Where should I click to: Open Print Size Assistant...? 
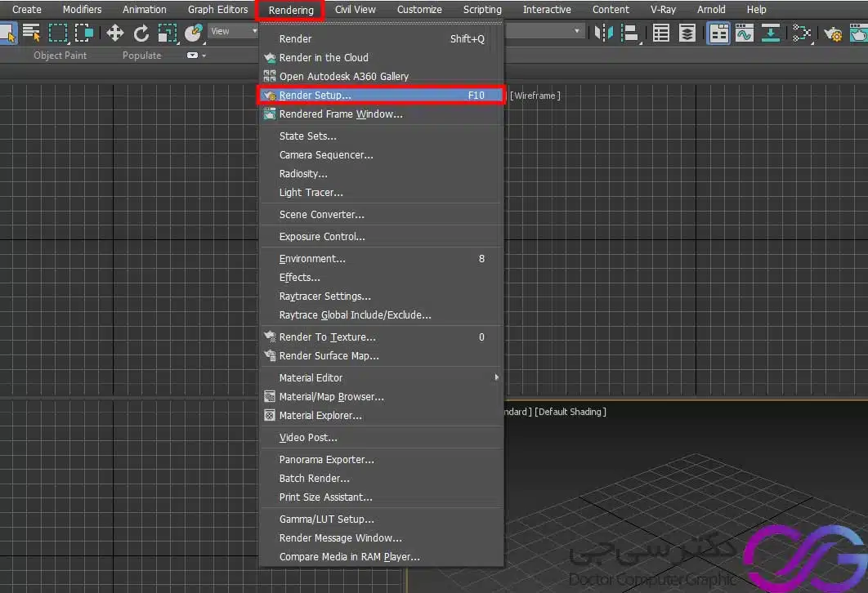(x=382, y=497)
